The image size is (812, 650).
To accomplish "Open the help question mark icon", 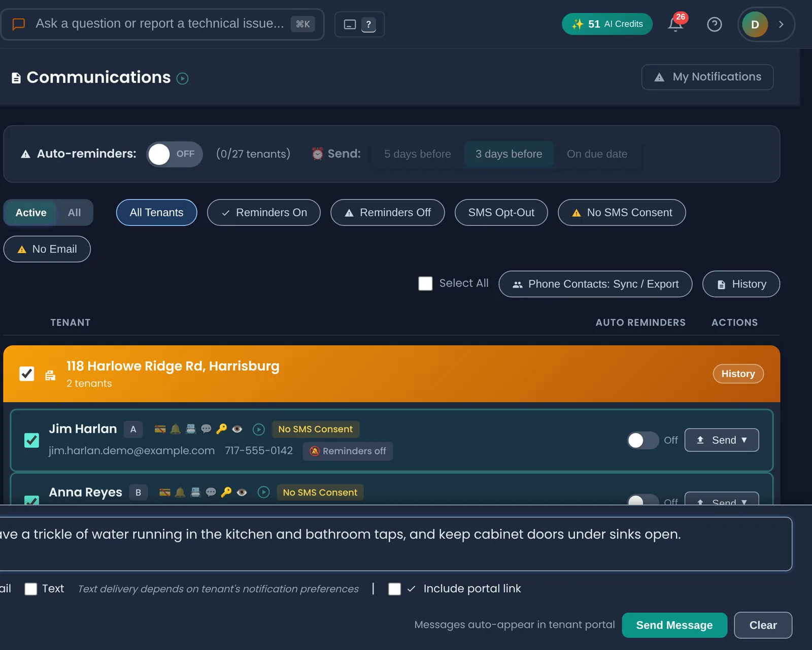I will [x=715, y=24].
